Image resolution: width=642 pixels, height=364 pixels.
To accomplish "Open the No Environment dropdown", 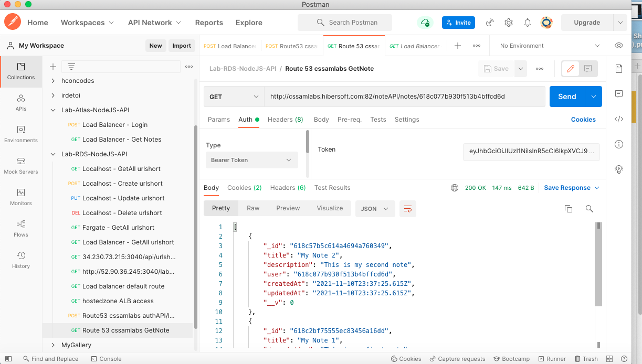I will pos(549,46).
